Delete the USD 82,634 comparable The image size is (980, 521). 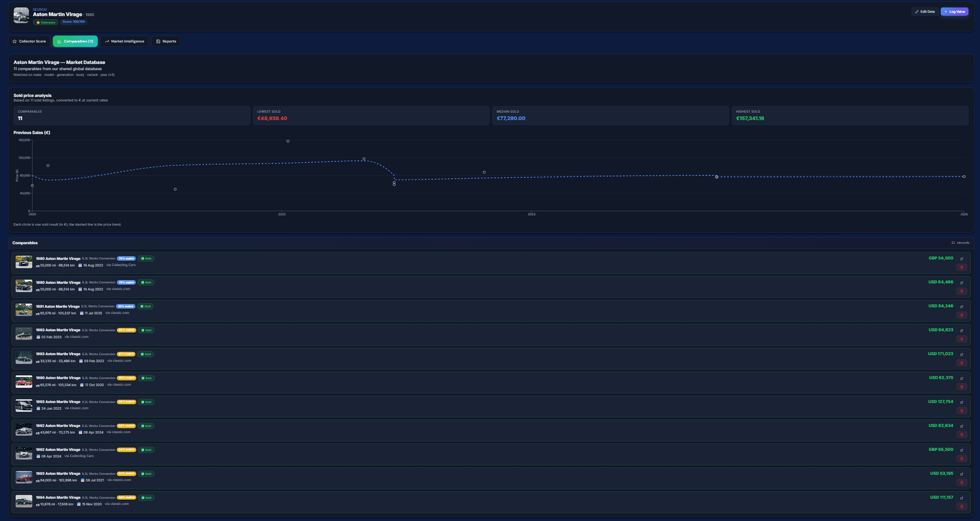coord(961,435)
